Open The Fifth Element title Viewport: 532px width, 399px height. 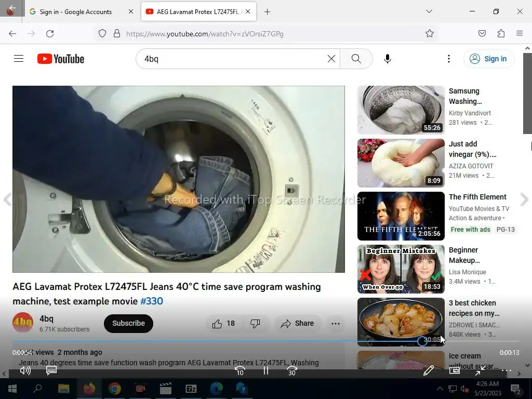(x=477, y=197)
